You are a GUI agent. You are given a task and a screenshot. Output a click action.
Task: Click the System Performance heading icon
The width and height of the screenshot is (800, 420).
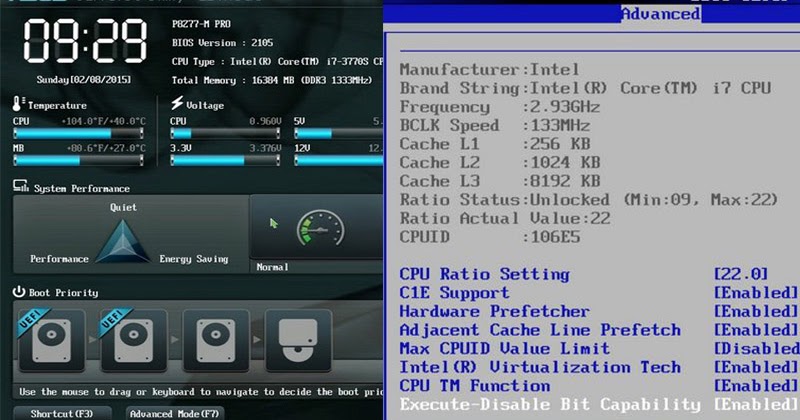(x=21, y=186)
